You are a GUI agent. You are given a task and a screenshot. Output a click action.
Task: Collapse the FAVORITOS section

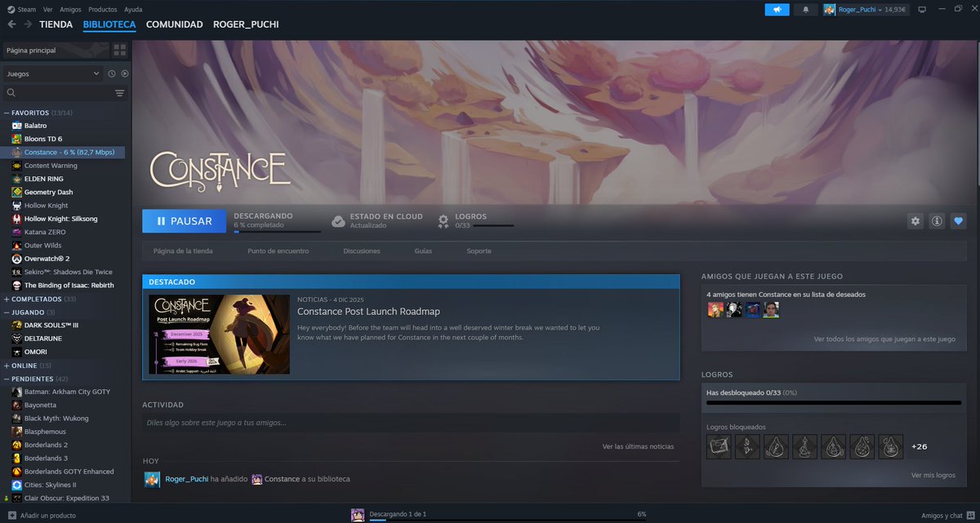click(7, 112)
